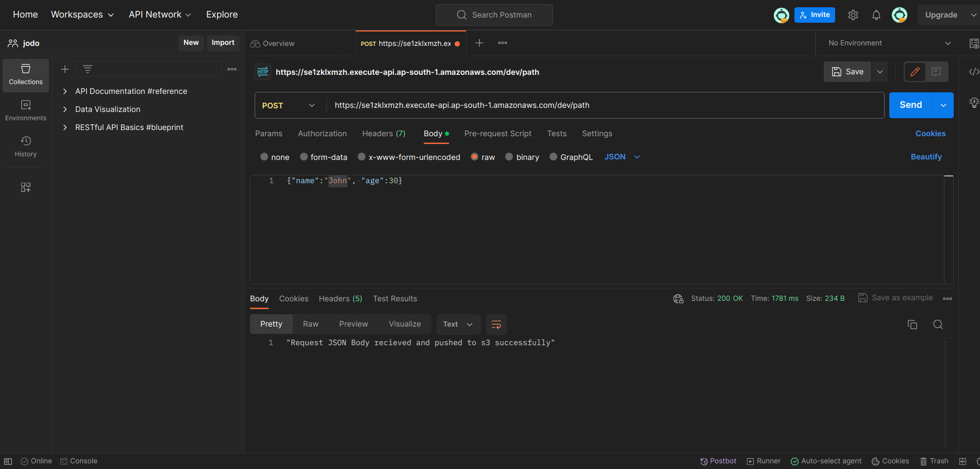Open the Workspaces dropdown menu
Image resolution: width=980 pixels, height=469 pixels.
pyautogui.click(x=82, y=14)
